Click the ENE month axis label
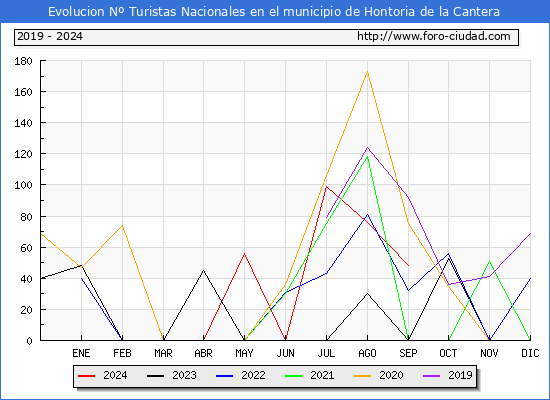This screenshot has width=550, height=400. pyautogui.click(x=81, y=353)
